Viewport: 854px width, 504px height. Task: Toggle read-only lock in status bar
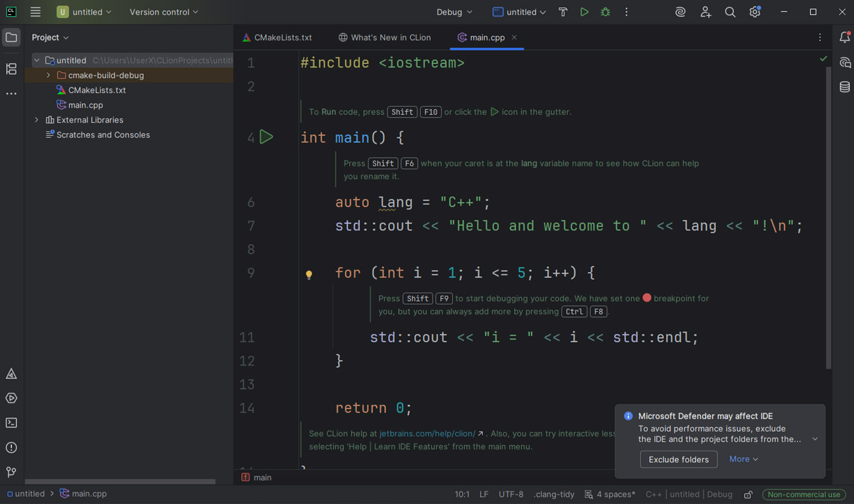click(748, 494)
